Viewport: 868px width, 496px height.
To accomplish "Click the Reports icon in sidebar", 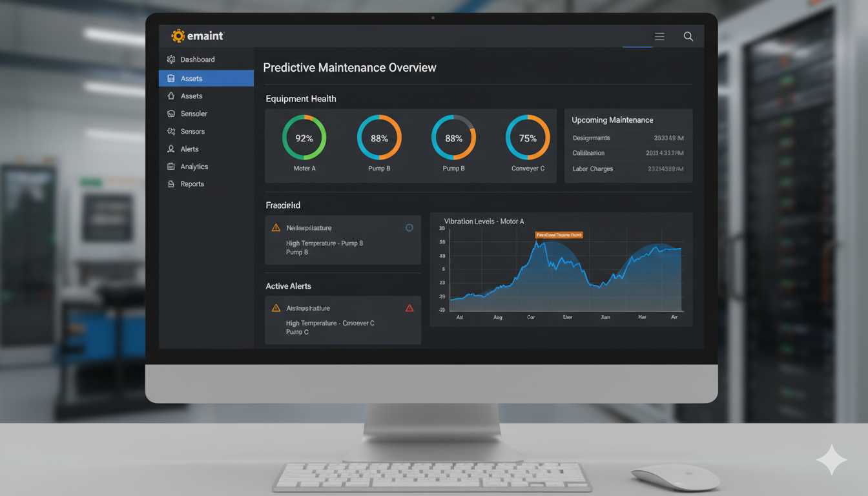I will (171, 184).
